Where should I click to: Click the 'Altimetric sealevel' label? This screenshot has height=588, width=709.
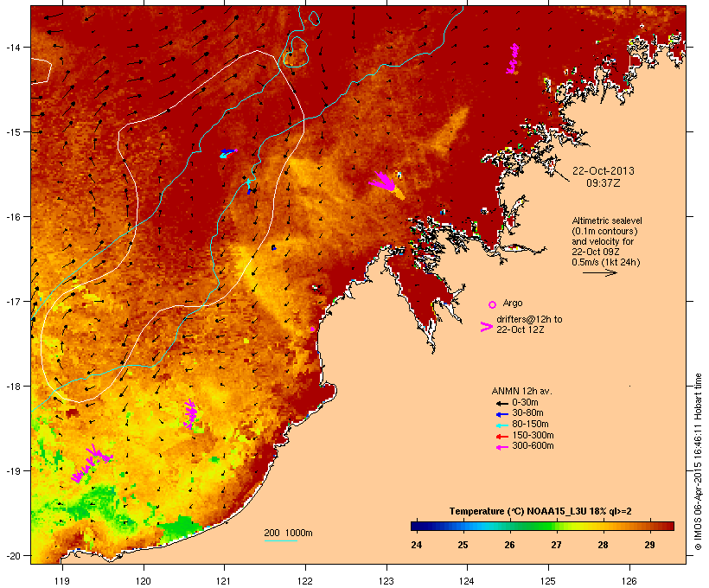(607, 220)
